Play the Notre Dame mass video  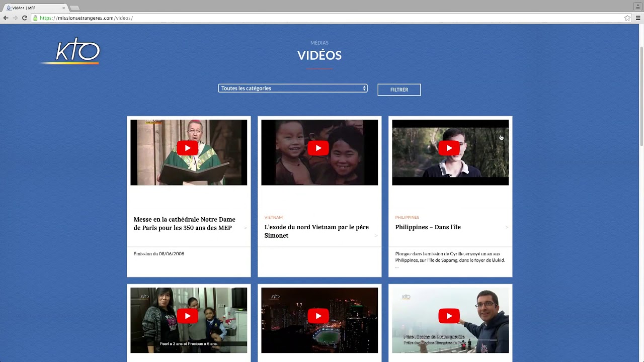(x=187, y=148)
